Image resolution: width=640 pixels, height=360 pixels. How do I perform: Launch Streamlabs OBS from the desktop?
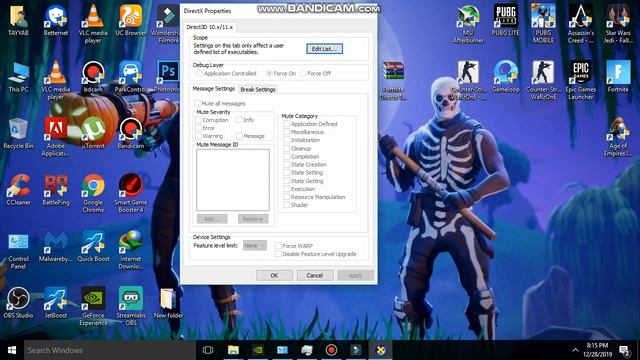131,307
